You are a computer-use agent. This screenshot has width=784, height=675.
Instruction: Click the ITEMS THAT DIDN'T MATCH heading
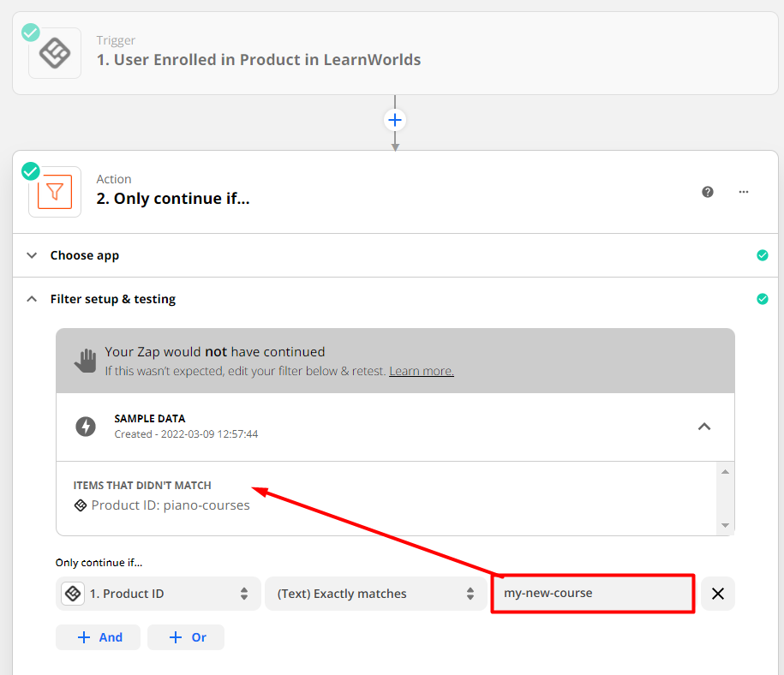142,486
